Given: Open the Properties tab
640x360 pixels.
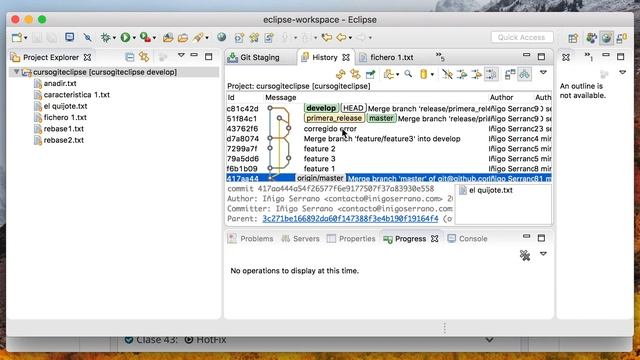Looking at the screenshot, I should pos(351,239).
